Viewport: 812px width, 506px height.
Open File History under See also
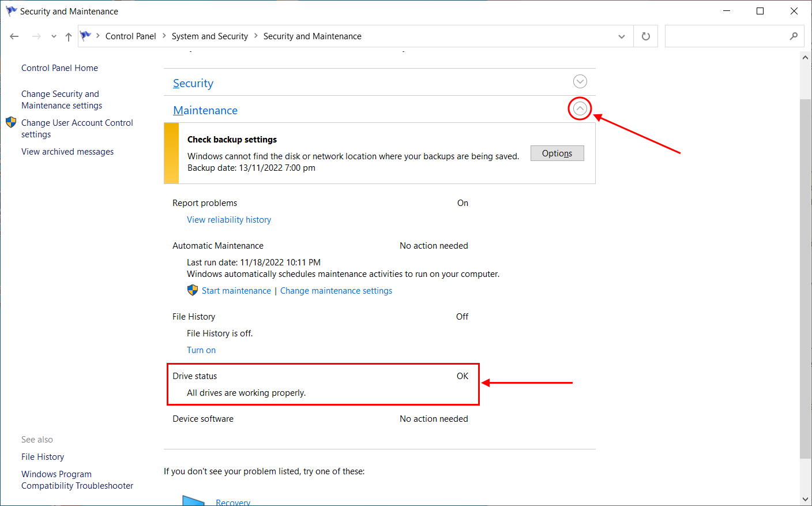click(x=43, y=457)
